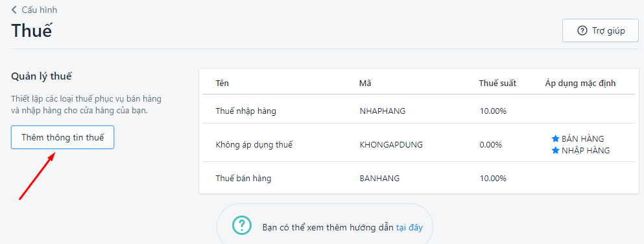This screenshot has height=244, width=644.
Task: Click the teal question mark help icon
Action: point(241,225)
